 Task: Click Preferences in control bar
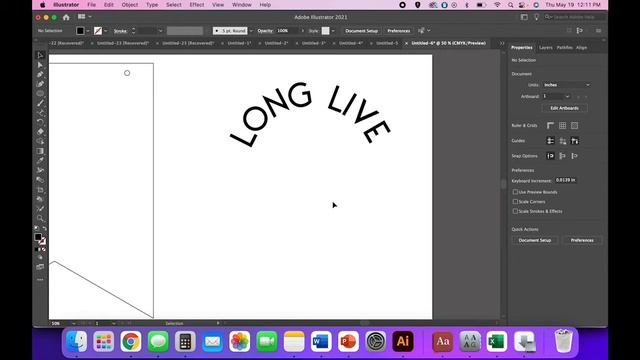pos(398,31)
